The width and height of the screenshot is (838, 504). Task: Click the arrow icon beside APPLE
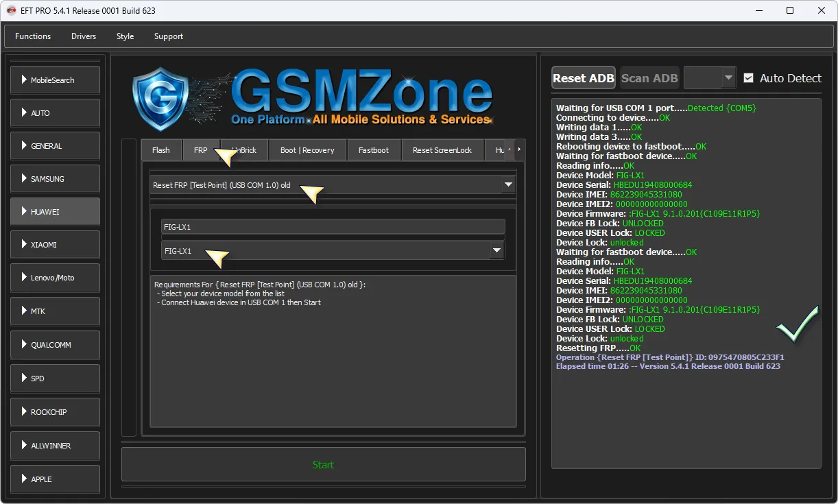[24, 479]
